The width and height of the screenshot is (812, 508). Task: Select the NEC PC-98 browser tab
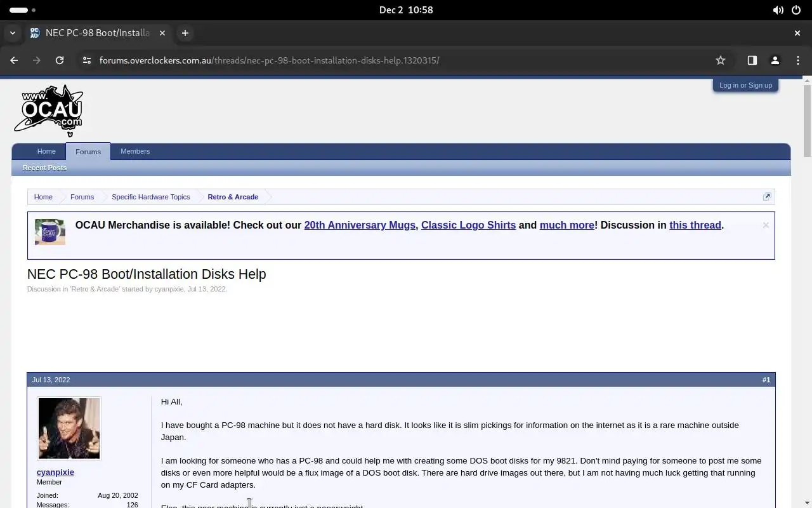pyautogui.click(x=98, y=33)
